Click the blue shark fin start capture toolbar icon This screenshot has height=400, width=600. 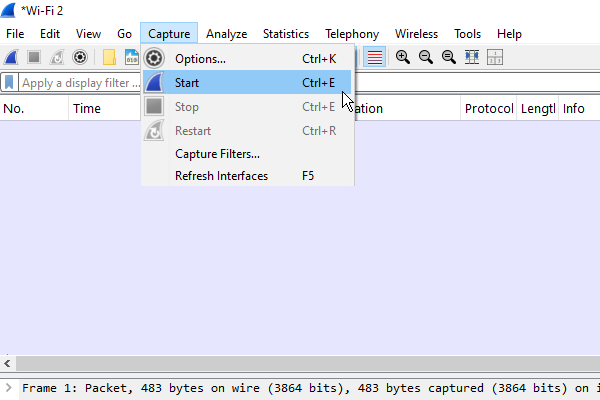(x=11, y=57)
